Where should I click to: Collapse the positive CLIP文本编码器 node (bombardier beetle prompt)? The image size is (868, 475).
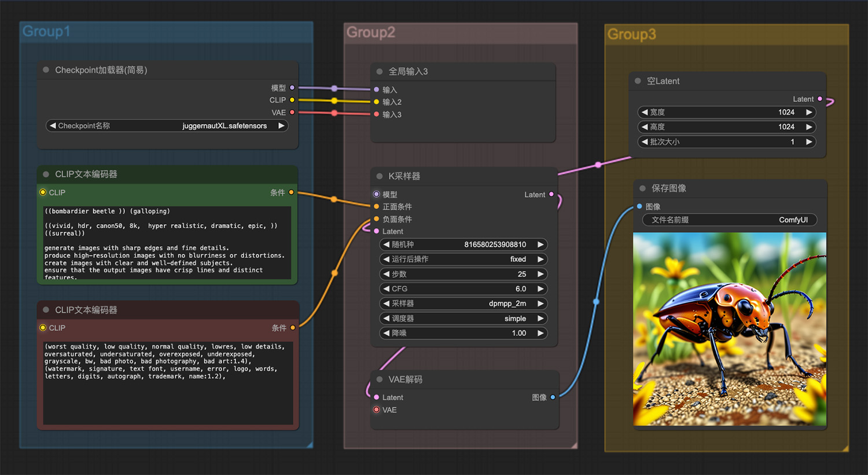click(46, 174)
